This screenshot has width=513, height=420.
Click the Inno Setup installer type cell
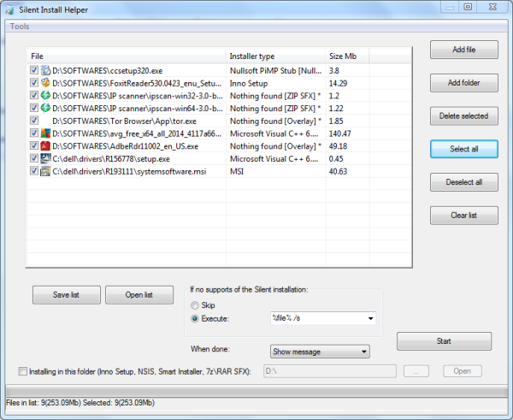point(249,84)
